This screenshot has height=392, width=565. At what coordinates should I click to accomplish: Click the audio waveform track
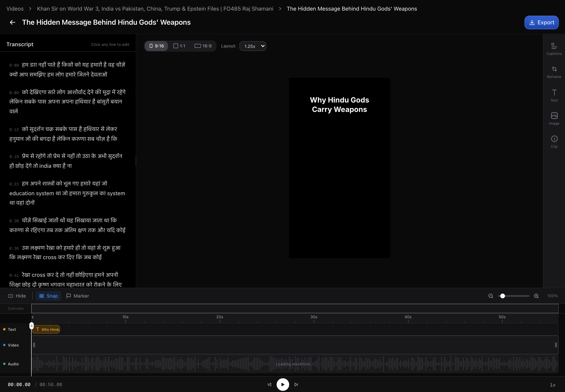coord(295,364)
